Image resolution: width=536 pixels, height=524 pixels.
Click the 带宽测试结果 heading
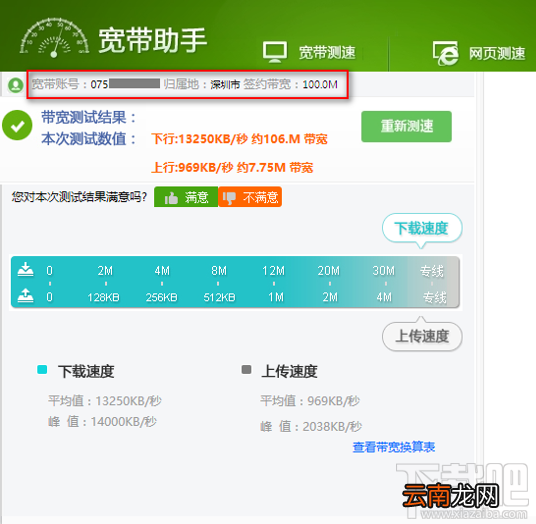pyautogui.click(x=89, y=118)
